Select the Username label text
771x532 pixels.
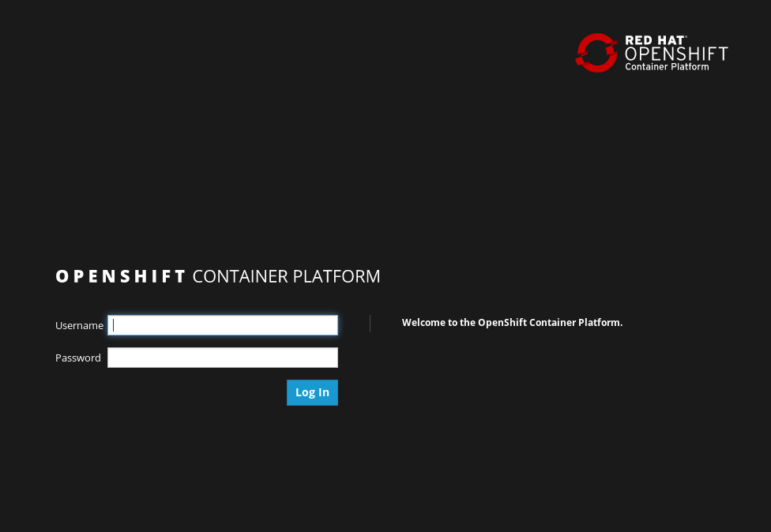[x=79, y=326]
